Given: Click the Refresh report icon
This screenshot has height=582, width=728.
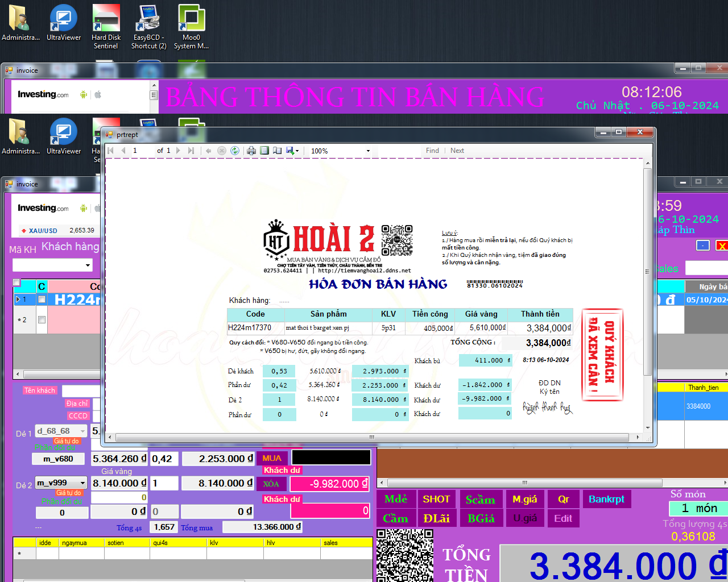Looking at the screenshot, I should coord(235,151).
